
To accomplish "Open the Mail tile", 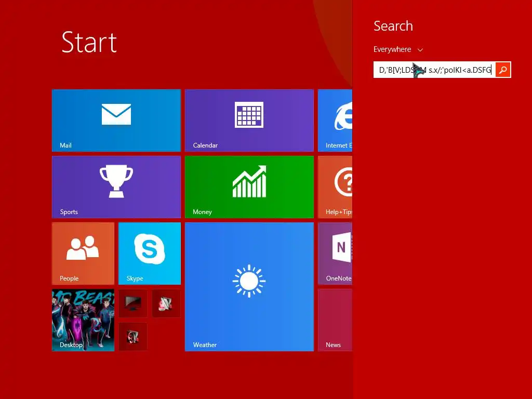I will (x=116, y=121).
